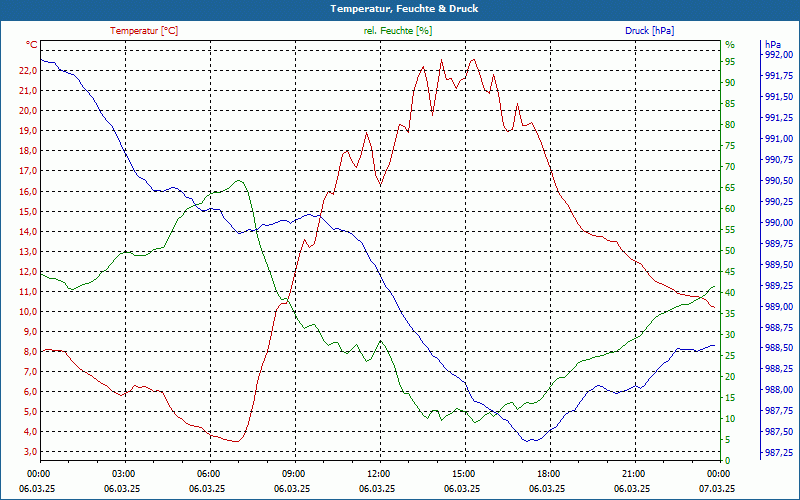This screenshot has width=800, height=500.
Task: Click the '0' humidity axis value
Action: (x=728, y=461)
